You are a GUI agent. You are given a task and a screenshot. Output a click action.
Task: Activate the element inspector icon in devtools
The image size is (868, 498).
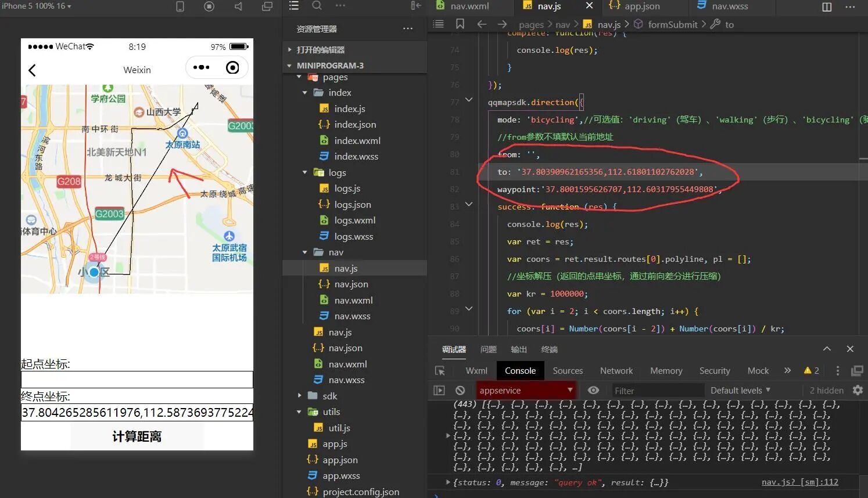click(440, 371)
